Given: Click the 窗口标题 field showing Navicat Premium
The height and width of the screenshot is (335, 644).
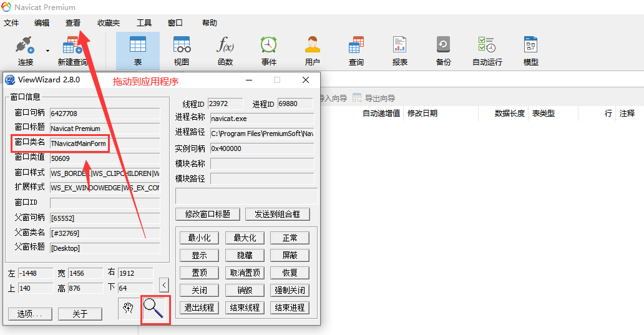Looking at the screenshot, I should (x=105, y=129).
